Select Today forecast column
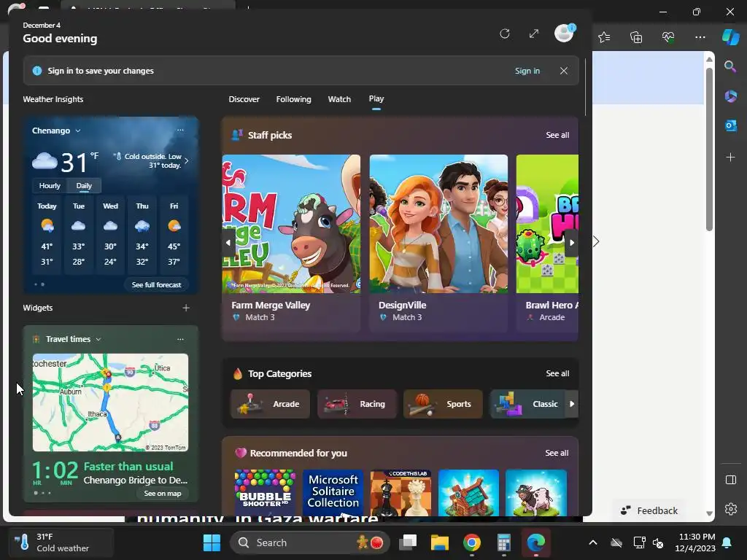This screenshot has width=747, height=560. [x=47, y=234]
